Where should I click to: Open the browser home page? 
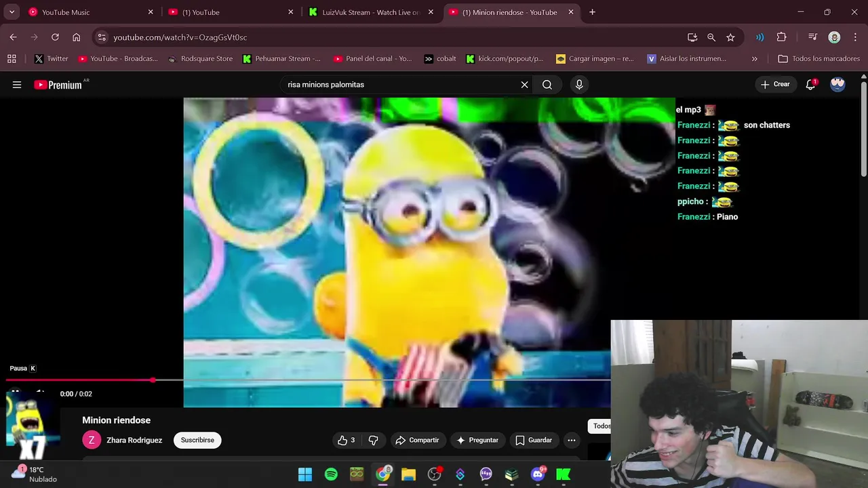point(76,37)
